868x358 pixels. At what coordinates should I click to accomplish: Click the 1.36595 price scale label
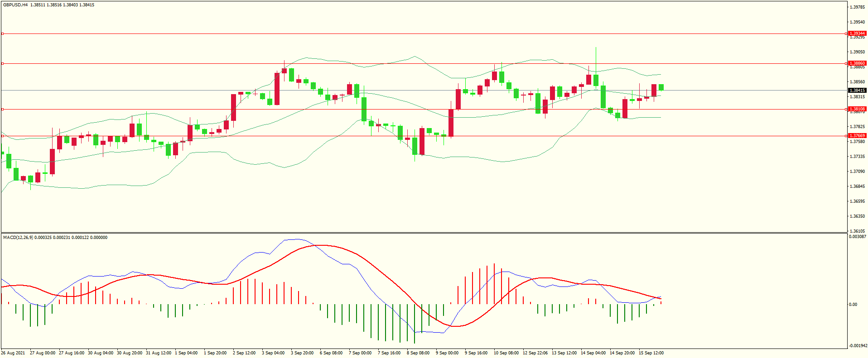point(858,201)
